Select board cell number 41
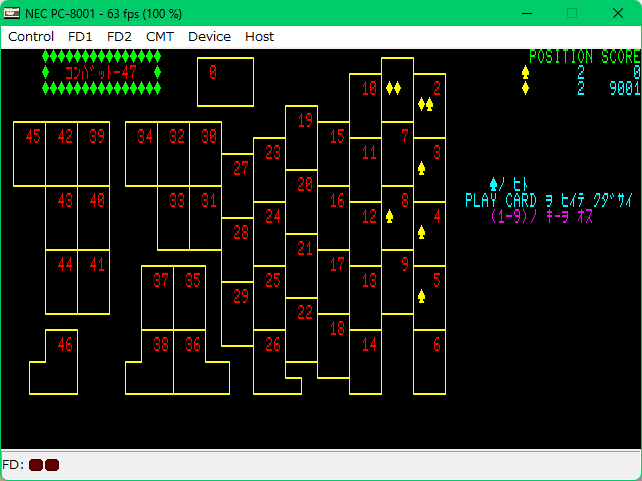The width and height of the screenshot is (642, 481). [93, 282]
